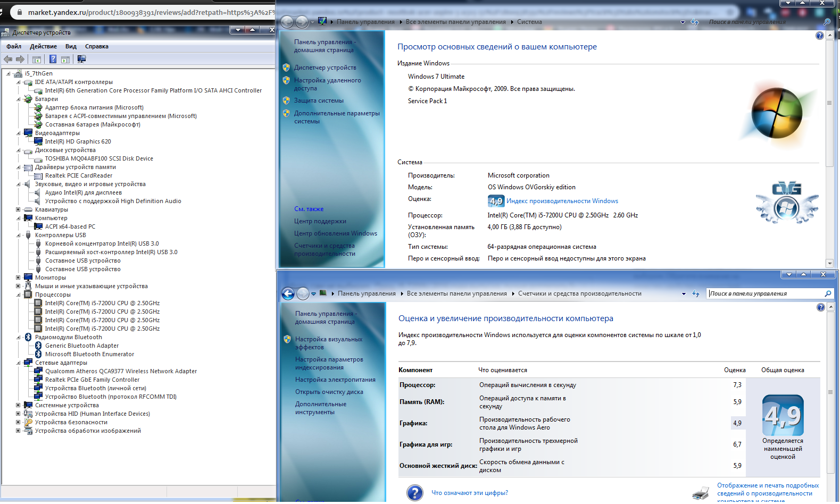Screen dimensions: 840x504
Task: Click the Back button in performance window
Action: coord(288,293)
